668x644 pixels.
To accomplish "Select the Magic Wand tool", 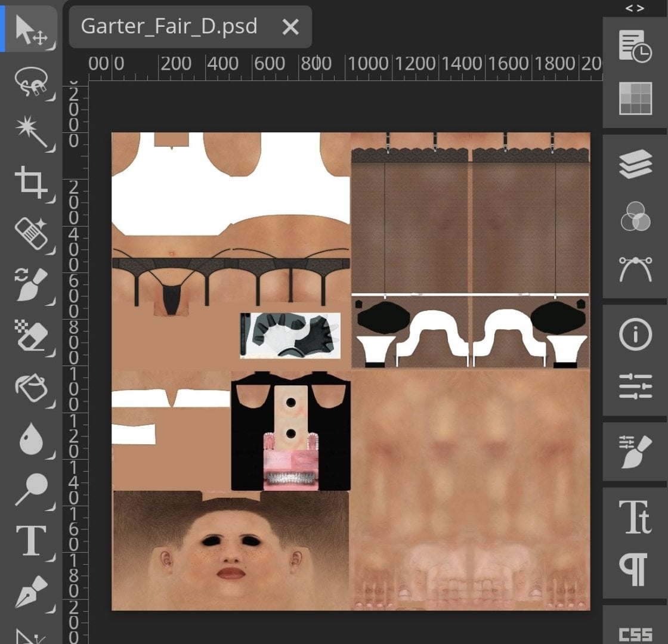I will point(31,132).
